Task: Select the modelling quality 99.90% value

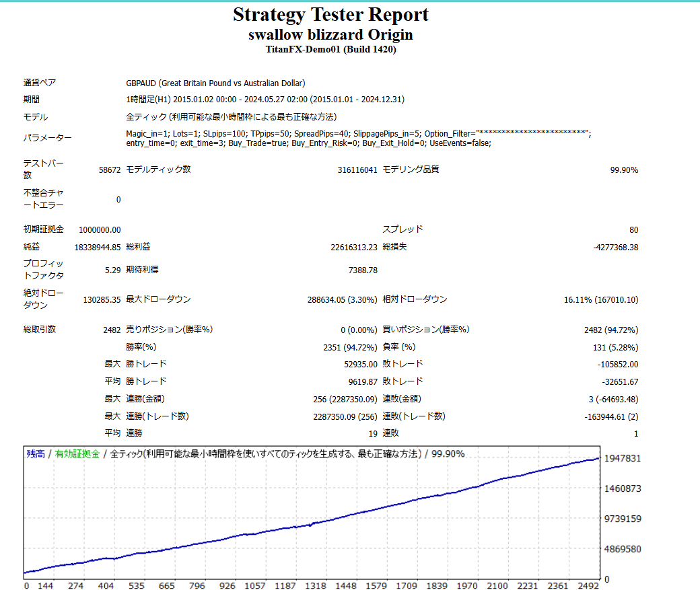Action: (624, 170)
